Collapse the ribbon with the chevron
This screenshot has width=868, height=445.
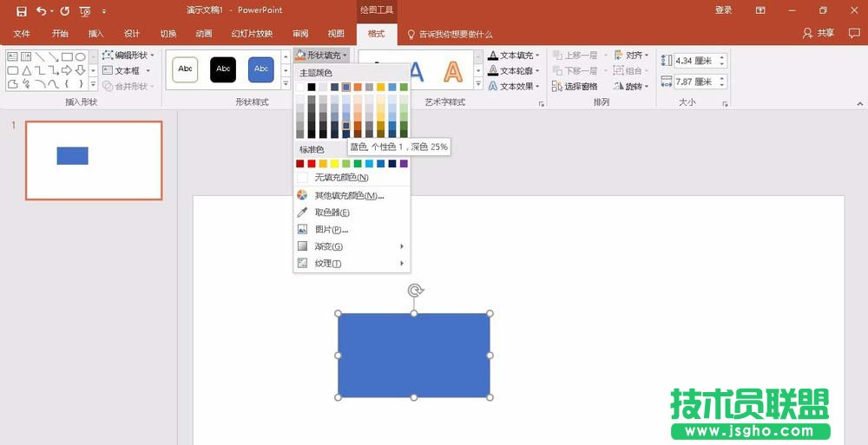click(x=859, y=104)
